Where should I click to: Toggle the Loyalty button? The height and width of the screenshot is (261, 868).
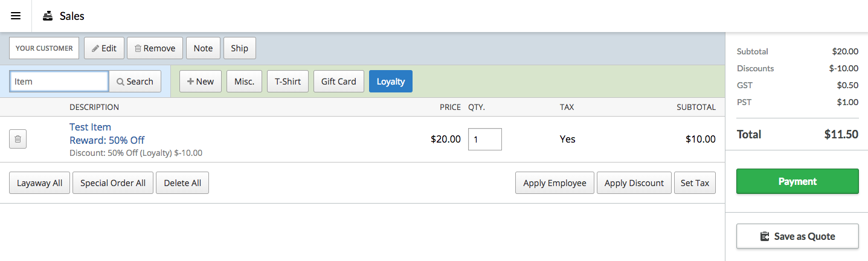pyautogui.click(x=391, y=82)
